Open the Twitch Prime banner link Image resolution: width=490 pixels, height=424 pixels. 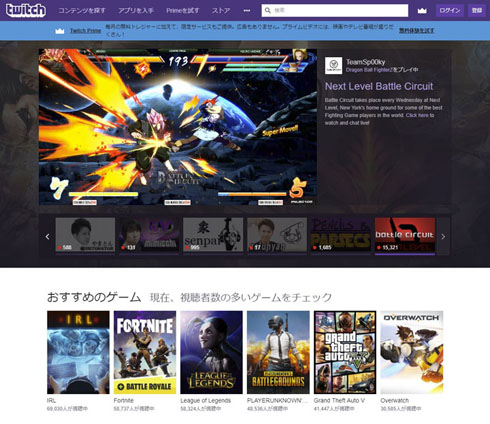pos(85,31)
